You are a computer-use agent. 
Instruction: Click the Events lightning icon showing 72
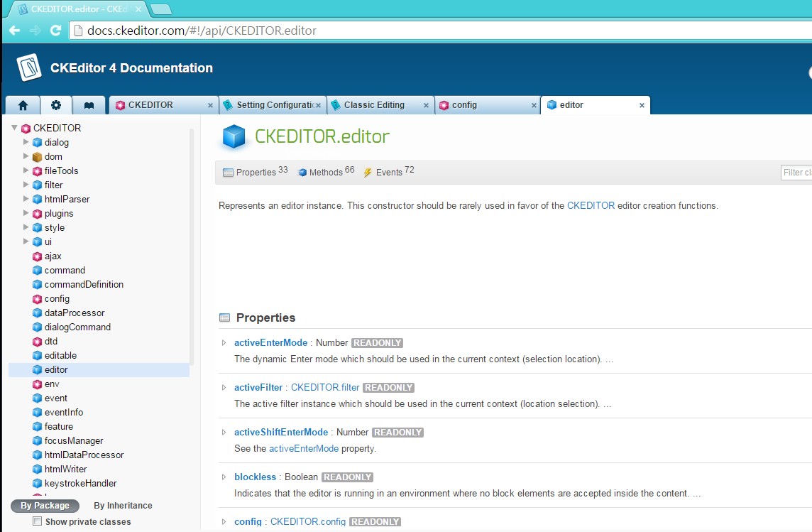[368, 172]
